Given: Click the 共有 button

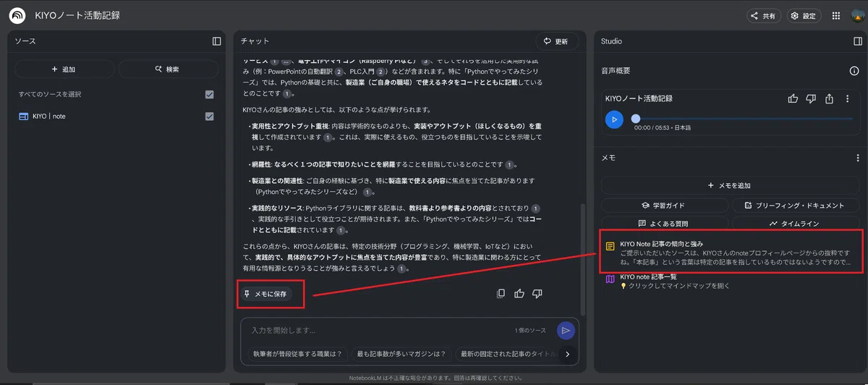Looking at the screenshot, I should point(764,16).
